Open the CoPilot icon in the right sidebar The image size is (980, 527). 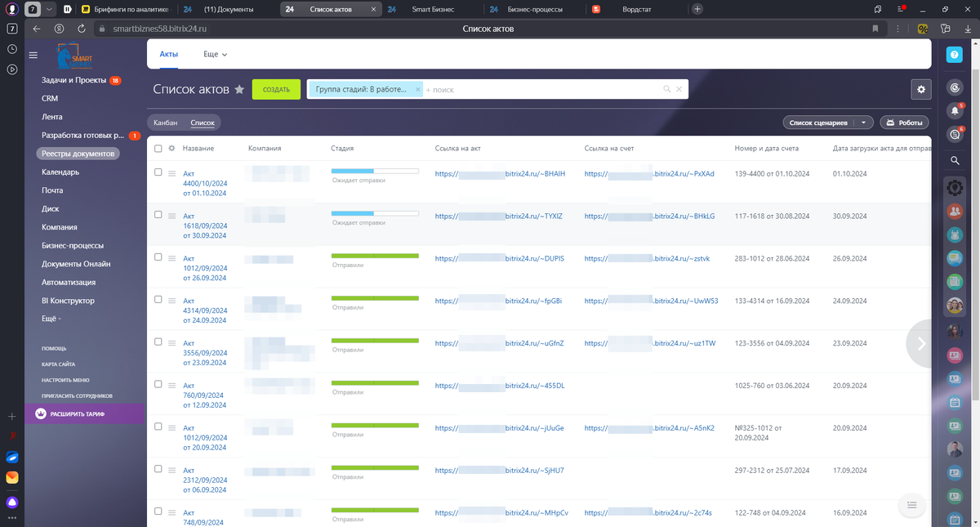[955, 87]
